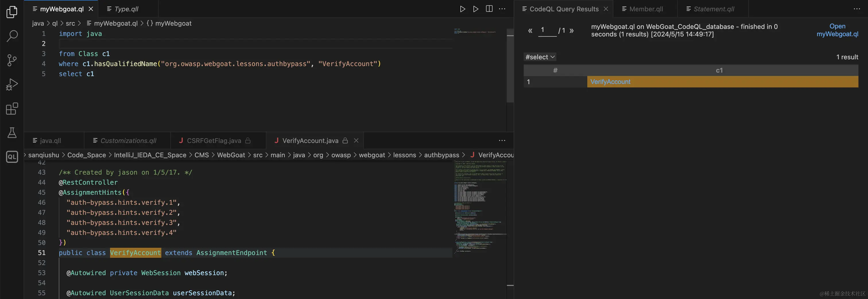
Task: Switch to the Member.qll tab
Action: (x=646, y=9)
